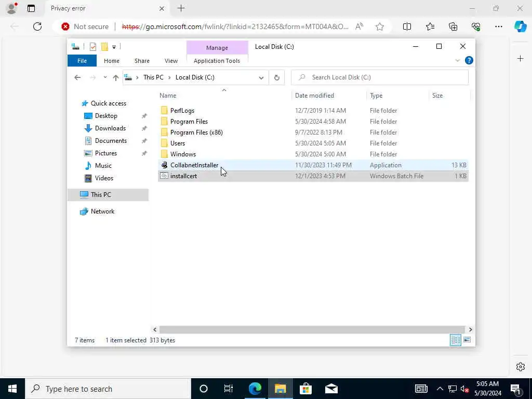532x399 pixels.
Task: Open Edge Settings and more menu
Action: [498, 26]
